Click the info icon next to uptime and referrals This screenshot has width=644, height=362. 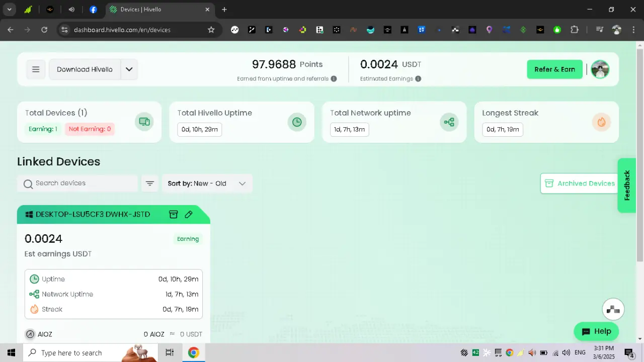point(334,79)
